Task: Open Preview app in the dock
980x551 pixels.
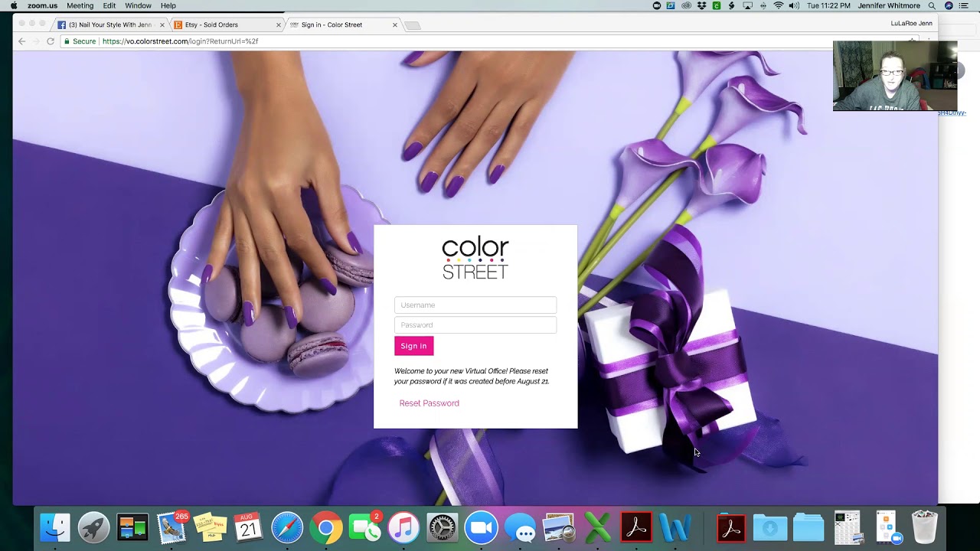Action: coord(559,528)
